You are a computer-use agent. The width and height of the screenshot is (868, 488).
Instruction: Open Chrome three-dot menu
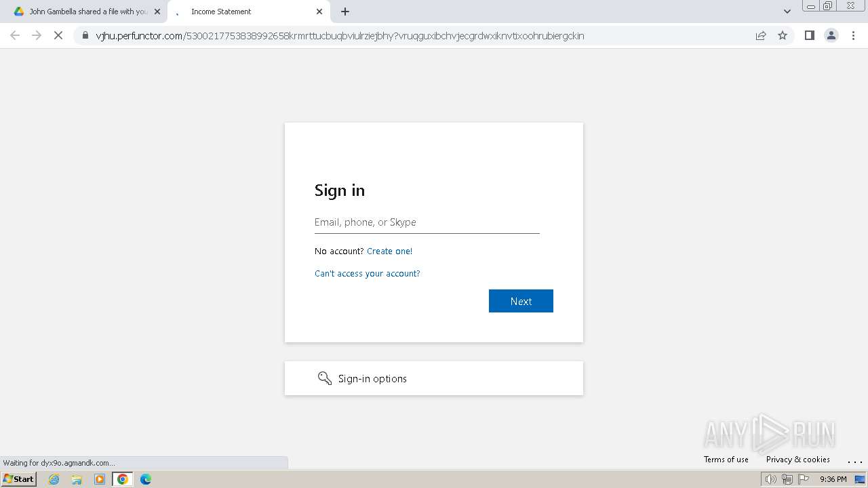(854, 36)
